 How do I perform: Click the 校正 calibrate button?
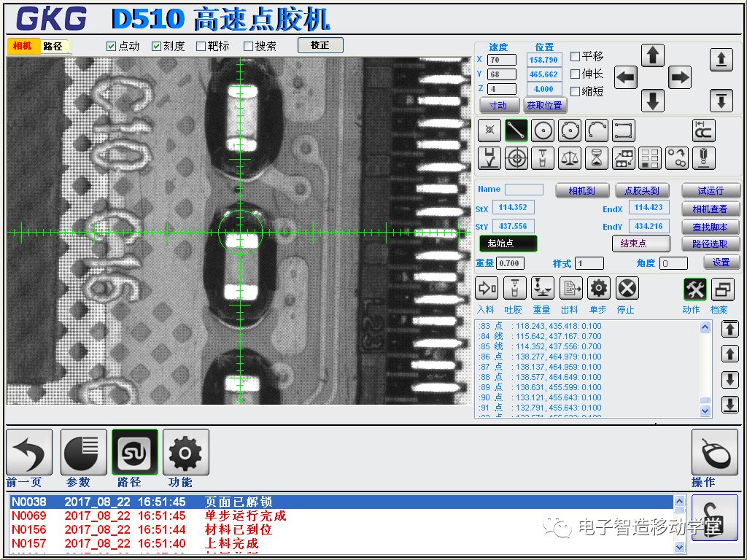click(x=320, y=45)
